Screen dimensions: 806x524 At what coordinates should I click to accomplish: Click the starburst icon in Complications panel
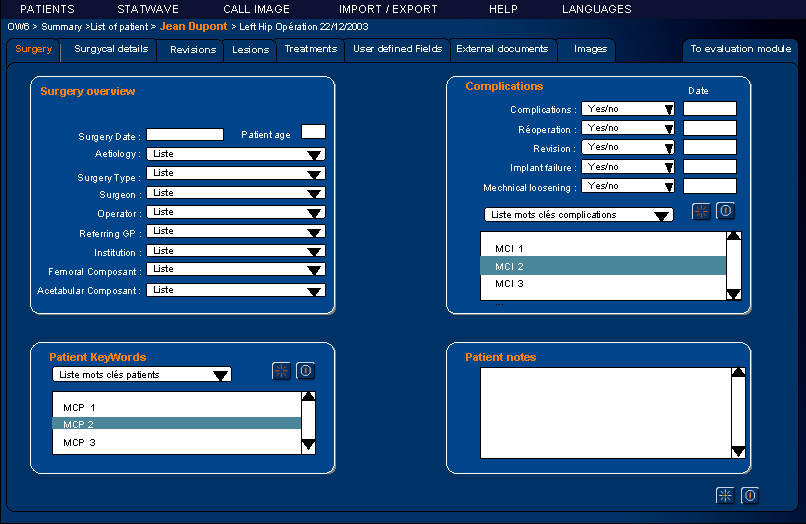(x=702, y=211)
